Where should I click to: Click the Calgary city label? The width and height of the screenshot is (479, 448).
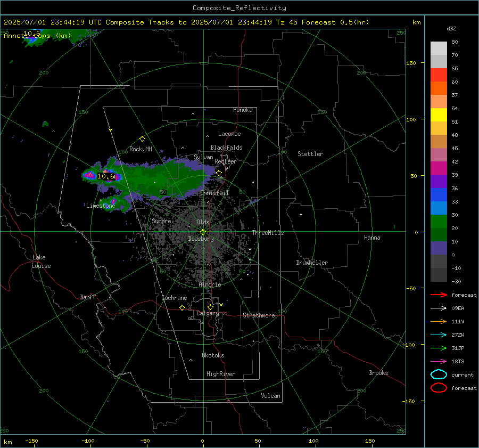coord(208,313)
